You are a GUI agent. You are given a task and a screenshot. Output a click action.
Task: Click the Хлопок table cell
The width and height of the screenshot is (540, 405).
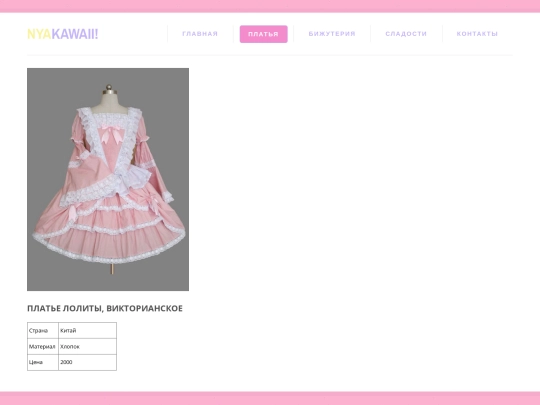coord(87,346)
